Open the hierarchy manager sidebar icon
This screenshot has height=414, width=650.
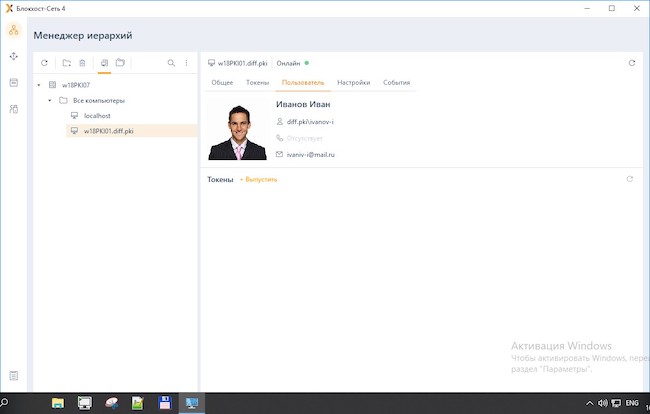tap(14, 30)
